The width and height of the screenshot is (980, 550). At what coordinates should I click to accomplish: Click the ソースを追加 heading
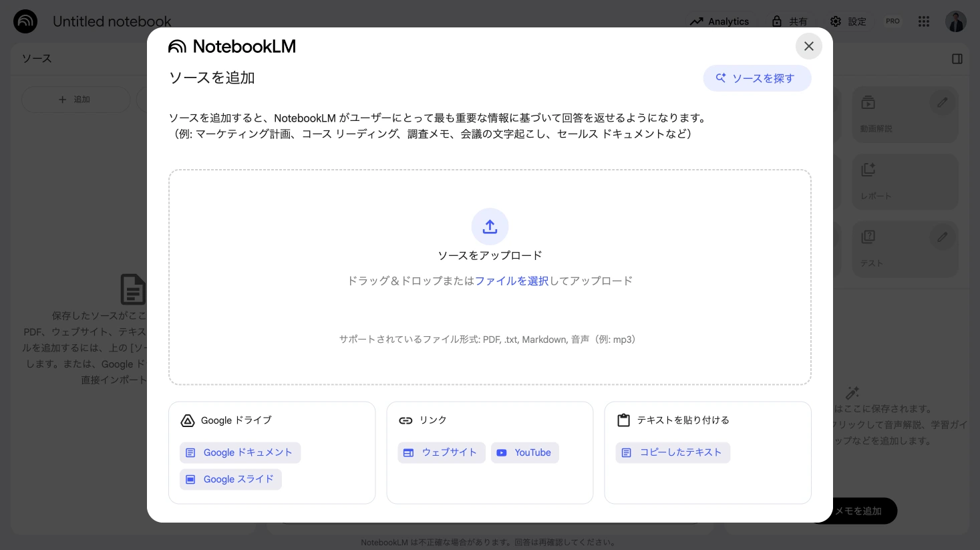(x=212, y=78)
